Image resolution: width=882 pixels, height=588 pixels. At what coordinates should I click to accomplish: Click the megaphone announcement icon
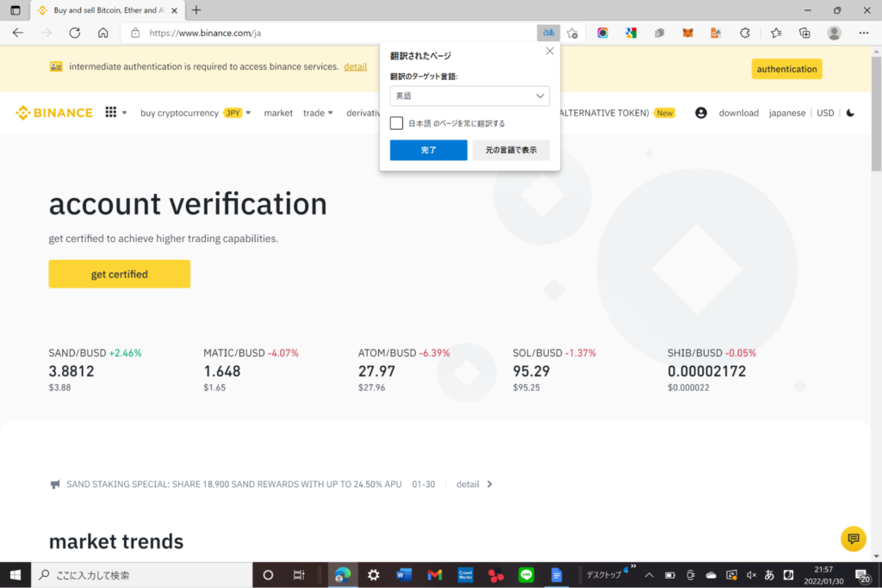point(55,484)
